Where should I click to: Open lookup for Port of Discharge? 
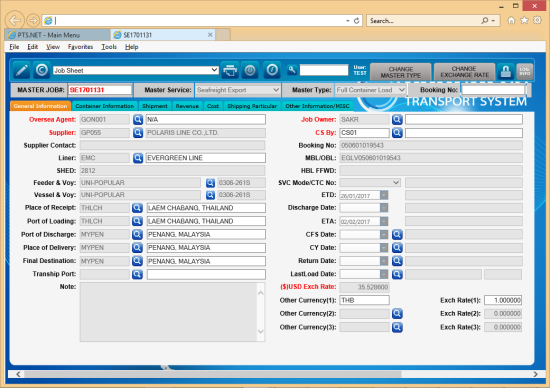tap(137, 234)
